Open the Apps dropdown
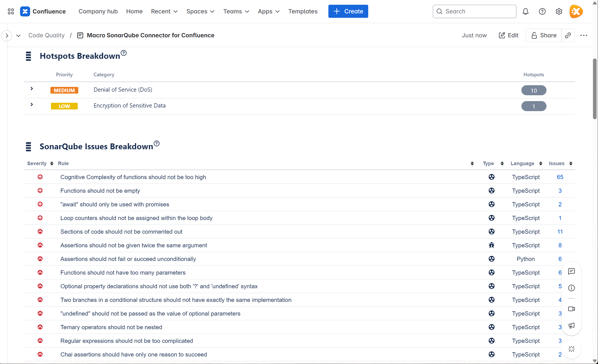Screen dimensions: 598x364 268,11
